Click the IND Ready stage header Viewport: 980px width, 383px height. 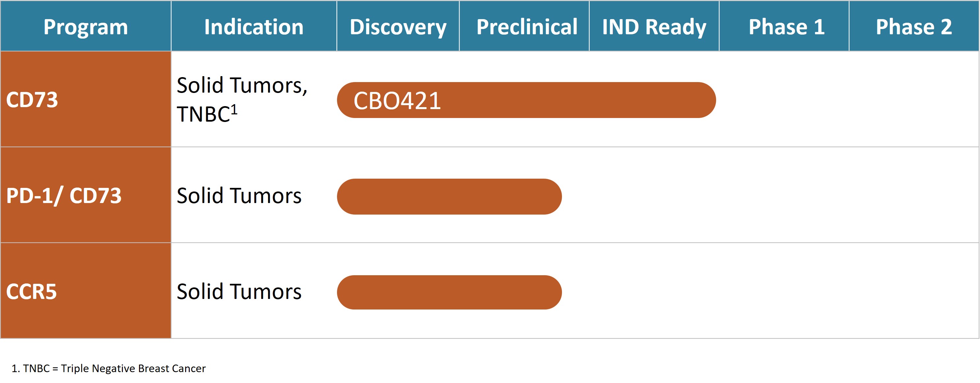[x=654, y=27]
